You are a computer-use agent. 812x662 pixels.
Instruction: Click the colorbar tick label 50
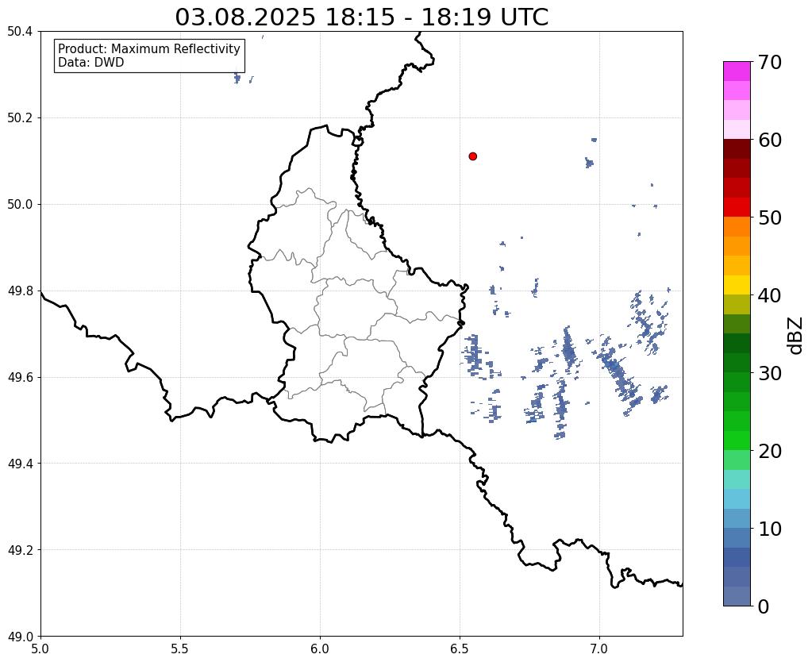(x=770, y=217)
